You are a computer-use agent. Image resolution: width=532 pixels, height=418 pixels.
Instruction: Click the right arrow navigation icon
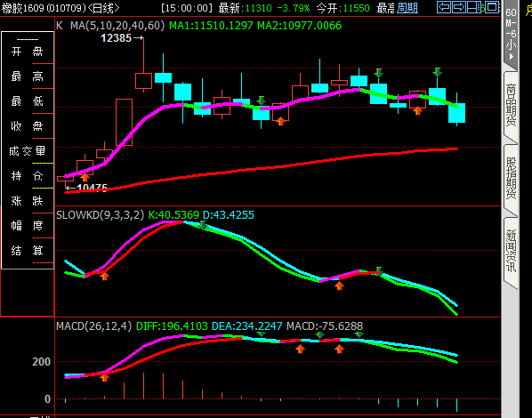point(459,7)
